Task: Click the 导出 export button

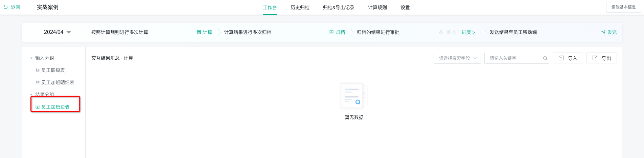Action: pyautogui.click(x=602, y=58)
